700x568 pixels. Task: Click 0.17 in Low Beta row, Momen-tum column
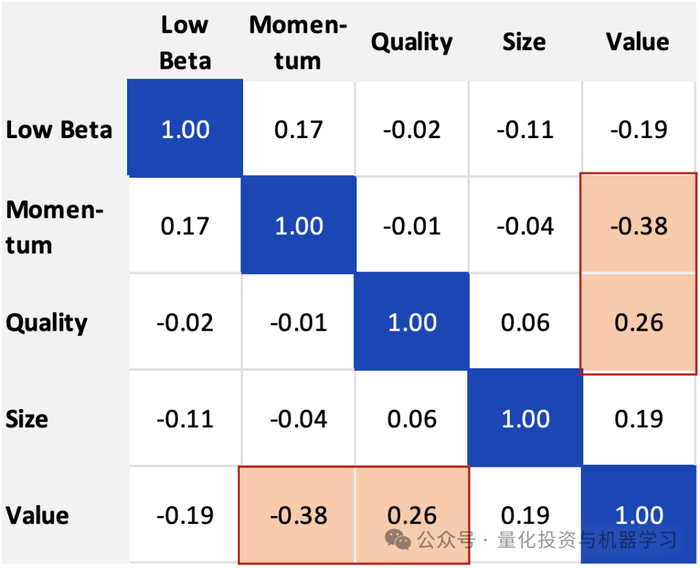click(298, 129)
